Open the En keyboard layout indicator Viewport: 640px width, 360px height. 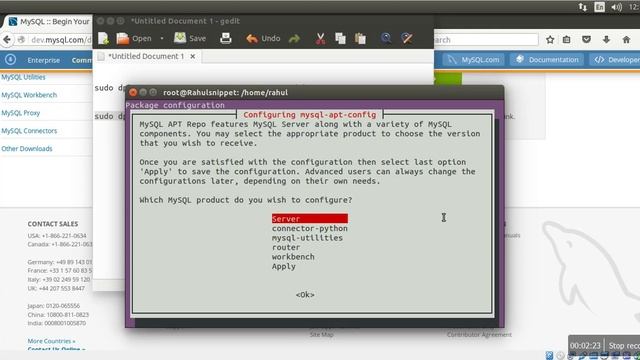pyautogui.click(x=599, y=7)
